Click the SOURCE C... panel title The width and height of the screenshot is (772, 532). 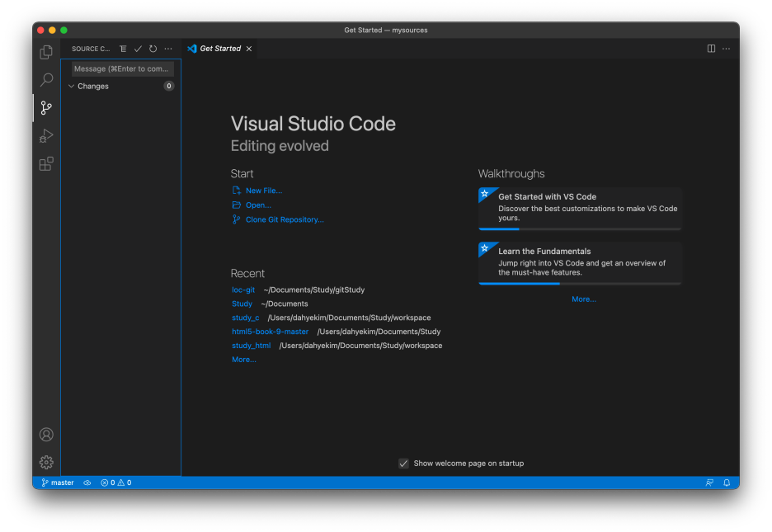[91, 49]
